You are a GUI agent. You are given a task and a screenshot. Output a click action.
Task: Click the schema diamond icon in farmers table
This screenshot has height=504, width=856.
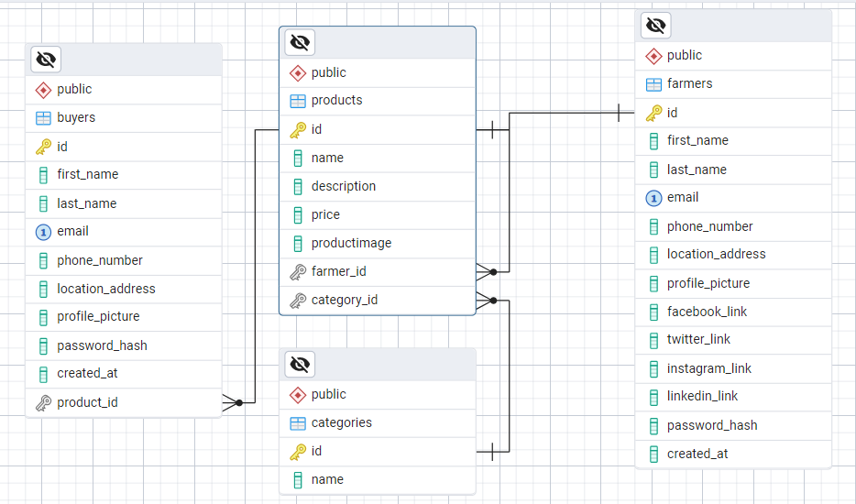coord(653,56)
